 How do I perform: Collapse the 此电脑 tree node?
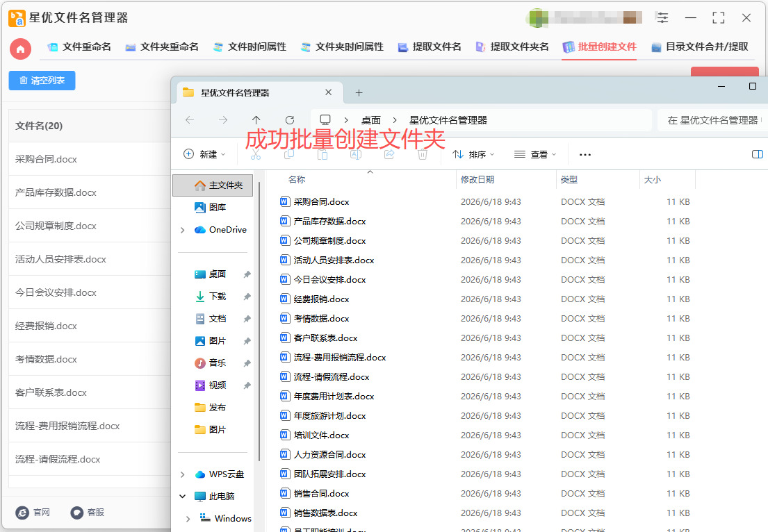coord(183,497)
